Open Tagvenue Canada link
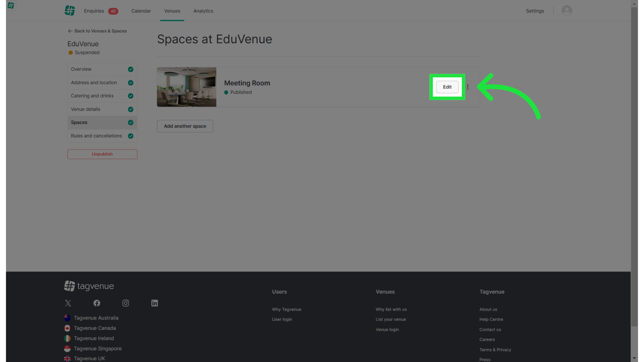The image size is (644, 362). (x=95, y=328)
